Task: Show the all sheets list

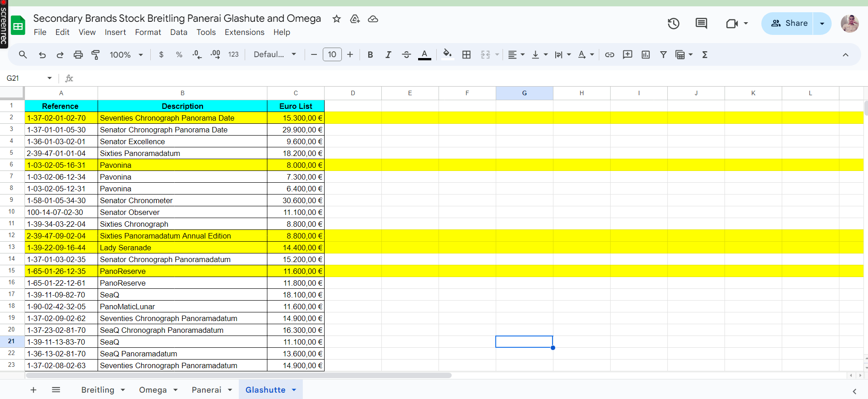Action: coord(56,390)
